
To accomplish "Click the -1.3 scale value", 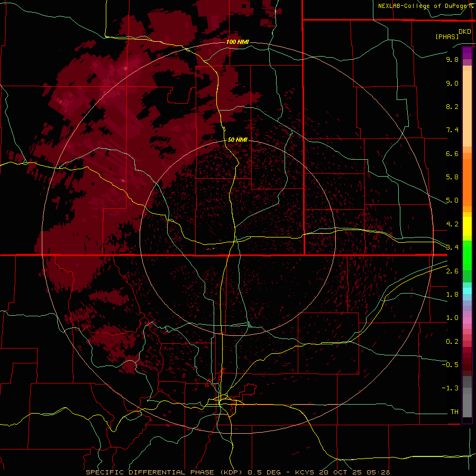I will pyautogui.click(x=450, y=388).
